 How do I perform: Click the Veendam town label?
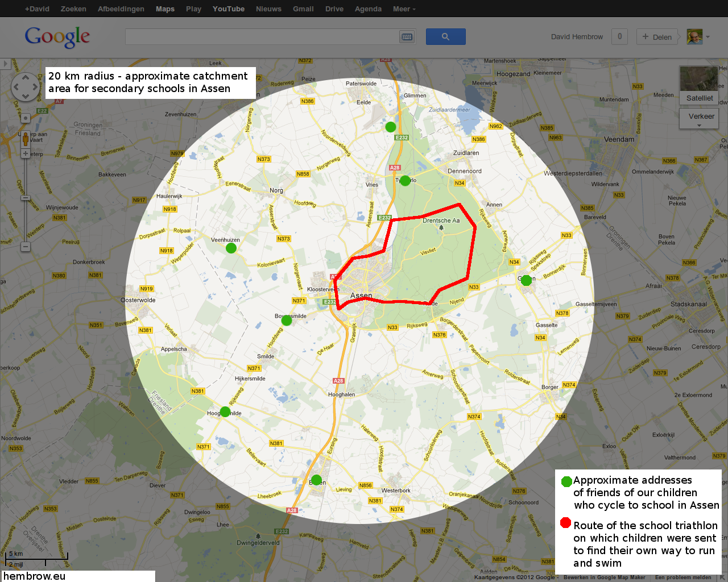[x=619, y=139]
